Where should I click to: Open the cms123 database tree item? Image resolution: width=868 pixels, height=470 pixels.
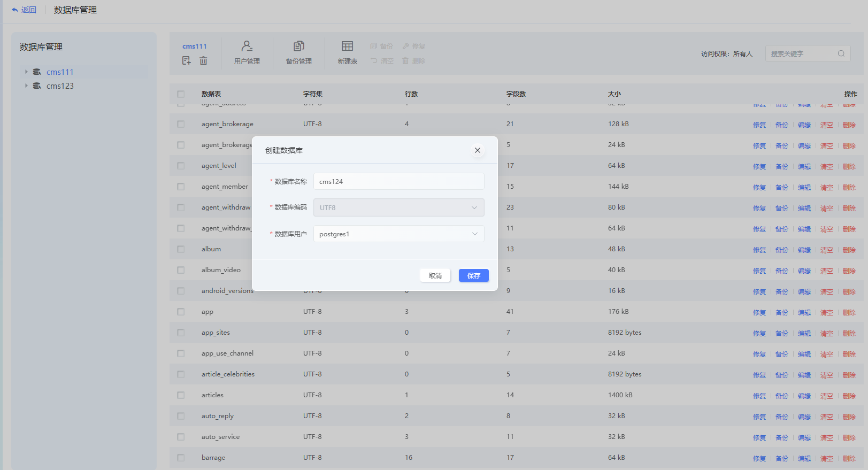click(x=60, y=86)
